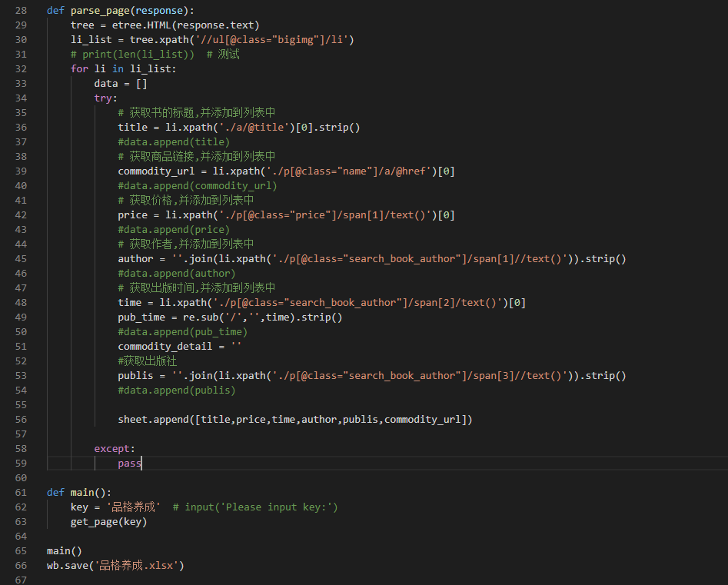This screenshot has height=585, width=728.
Task: Click the 'try:' keyword
Action: point(105,98)
